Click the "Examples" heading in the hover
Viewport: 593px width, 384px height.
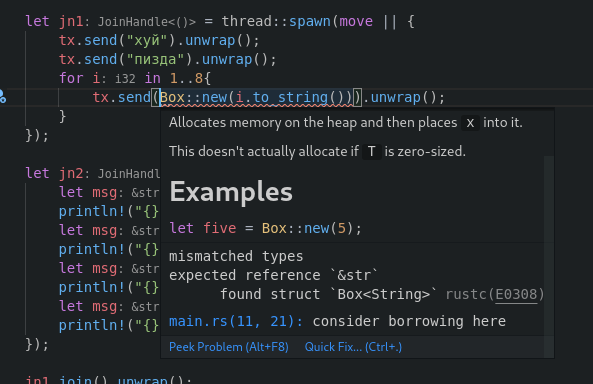pos(231,192)
